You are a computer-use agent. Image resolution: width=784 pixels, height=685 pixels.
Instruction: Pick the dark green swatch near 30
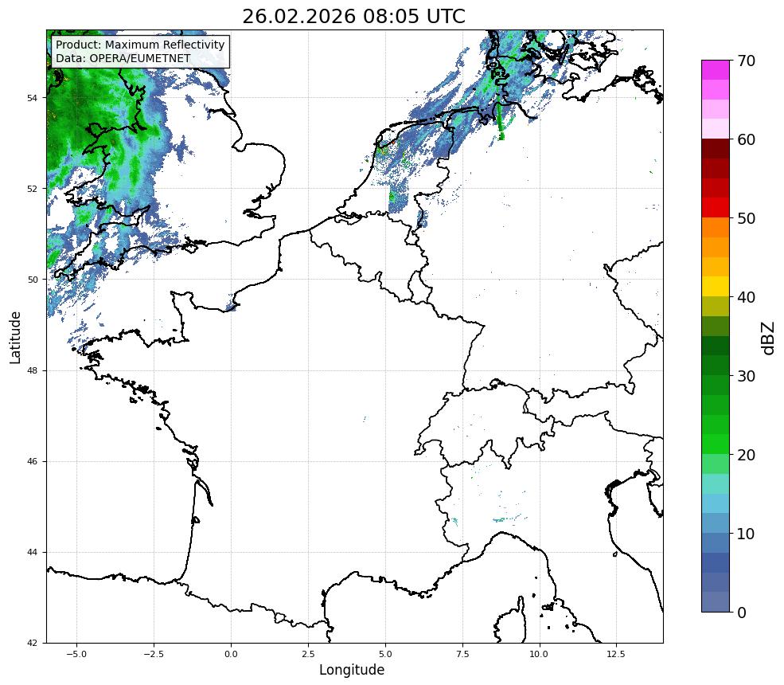click(716, 366)
